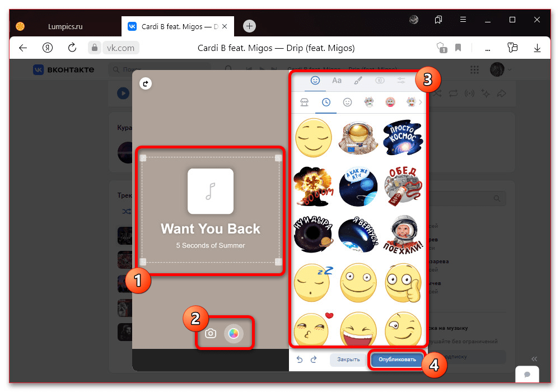Pick the calm smiling face sticker
This screenshot has width=560, height=392.
click(313, 138)
